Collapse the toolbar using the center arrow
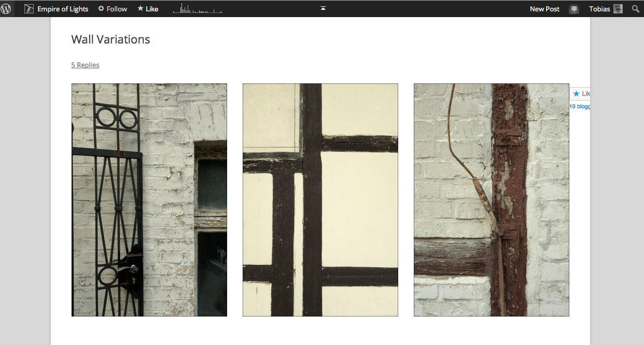This screenshot has height=345, width=644. (323, 8)
